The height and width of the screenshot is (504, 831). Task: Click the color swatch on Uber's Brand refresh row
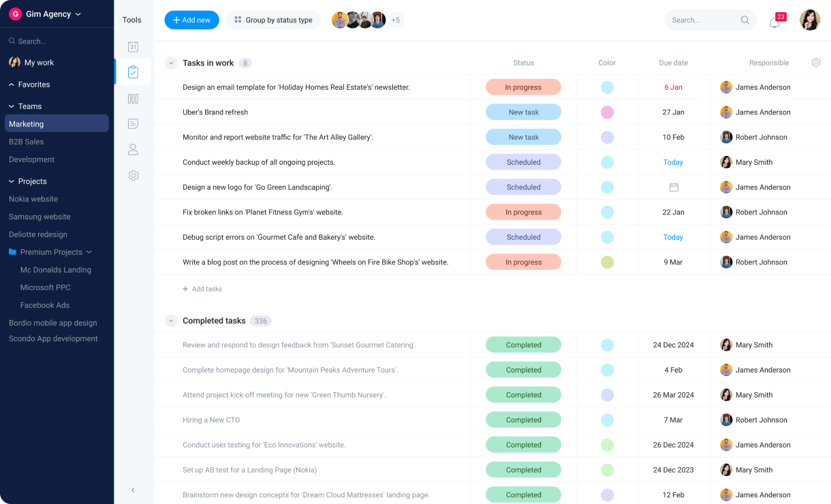(x=606, y=112)
